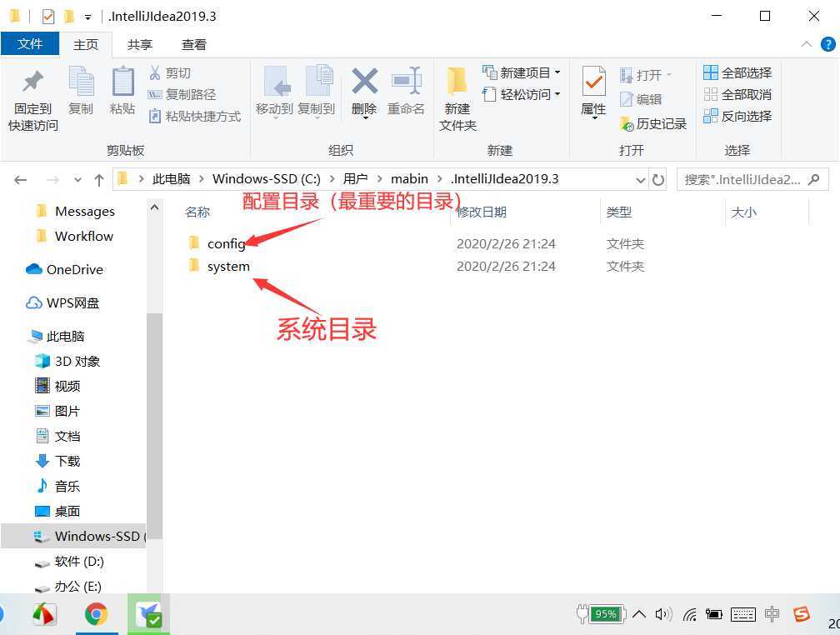Expand New item dropdown
This screenshot has width=840, height=635.
pos(557,72)
